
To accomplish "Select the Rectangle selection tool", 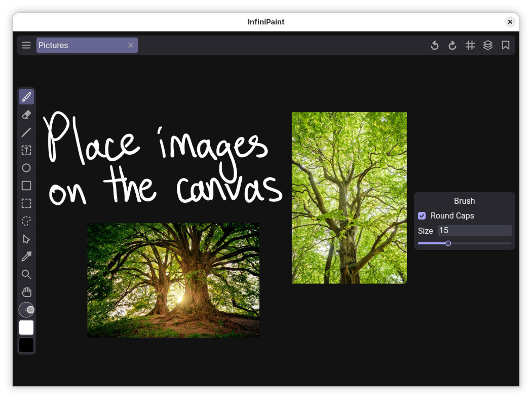I will click(26, 203).
